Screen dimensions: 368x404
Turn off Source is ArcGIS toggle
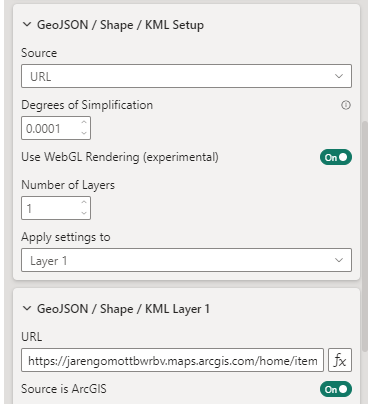pyautogui.click(x=336, y=389)
